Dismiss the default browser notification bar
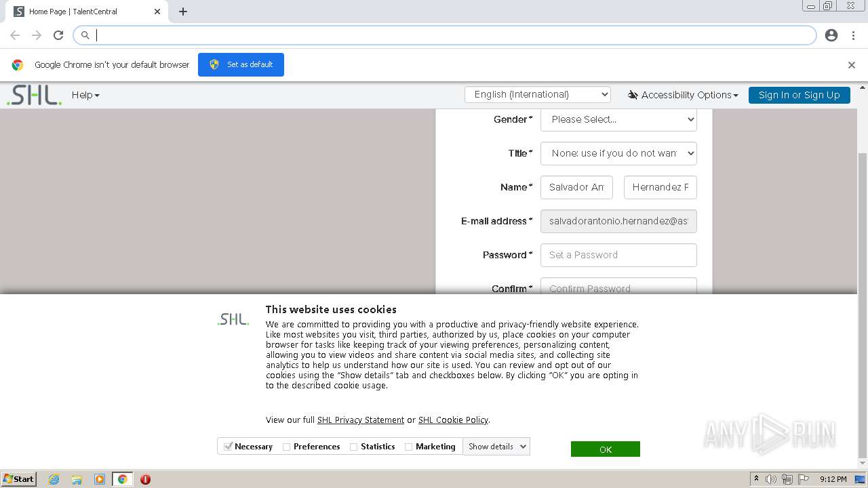 (x=852, y=65)
